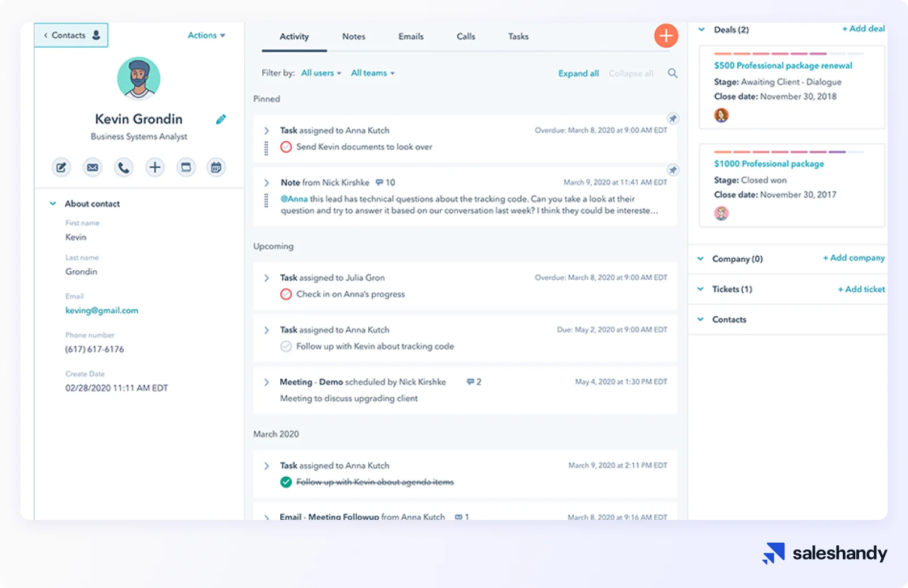This screenshot has height=588, width=908.
Task: Click the orange plus create button
Action: pos(666,36)
